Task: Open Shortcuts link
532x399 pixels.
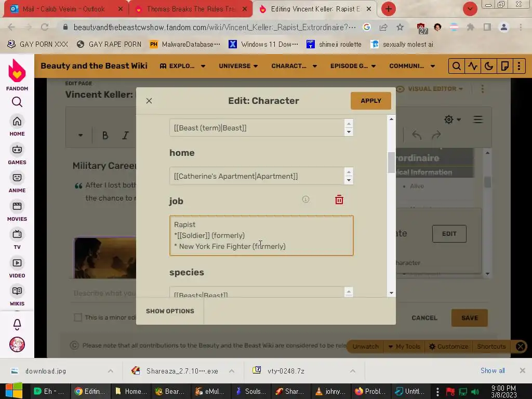Action: pyautogui.click(x=491, y=347)
